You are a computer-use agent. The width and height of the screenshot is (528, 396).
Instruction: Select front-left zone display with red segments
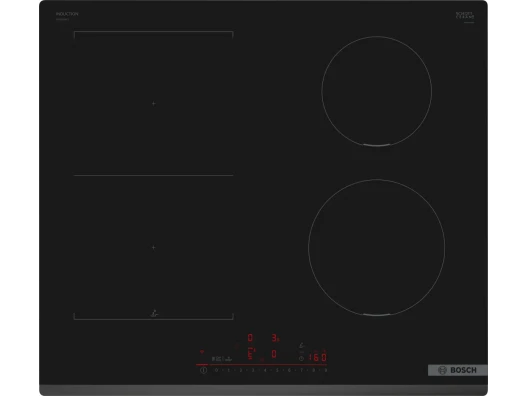pos(251,354)
